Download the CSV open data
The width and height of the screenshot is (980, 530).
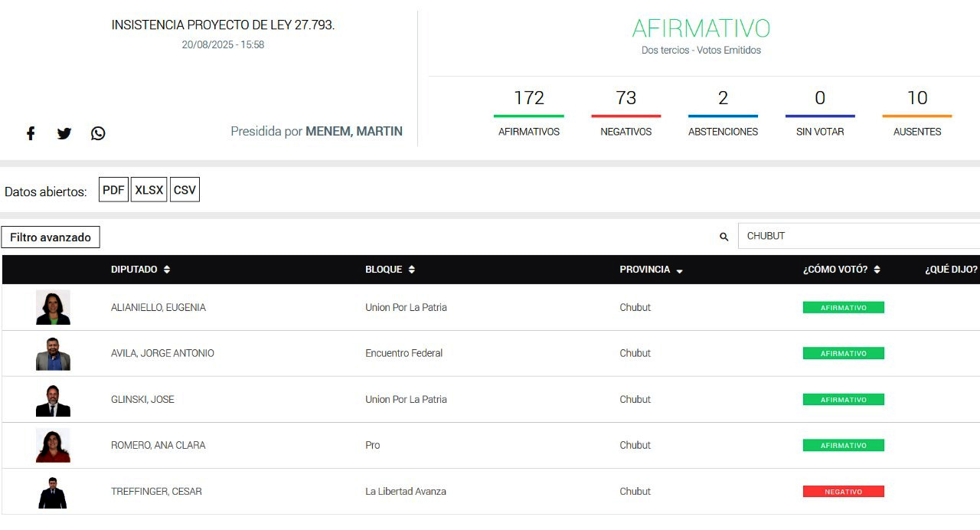pos(185,190)
